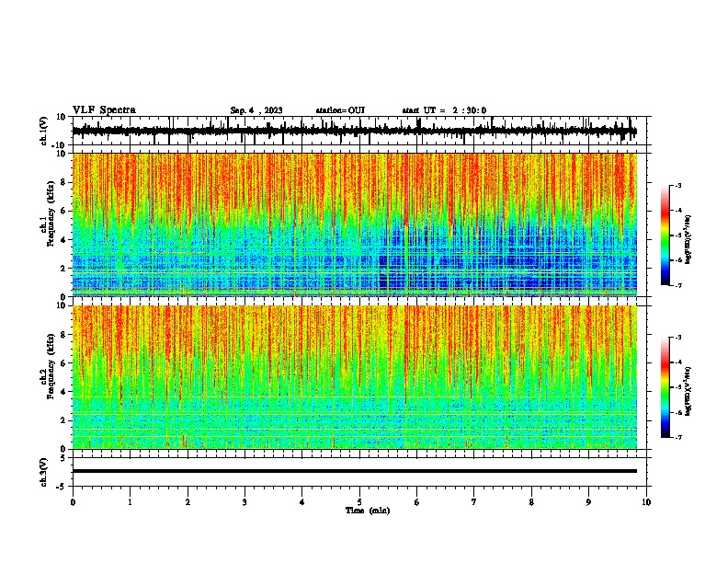Click the 'start UT = 2:30:0' label
The height and width of the screenshot is (563, 728).
pos(444,110)
